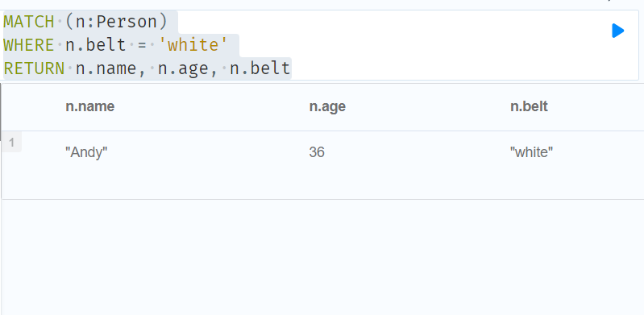Place cursor on (n:Person) pattern

click(116, 22)
